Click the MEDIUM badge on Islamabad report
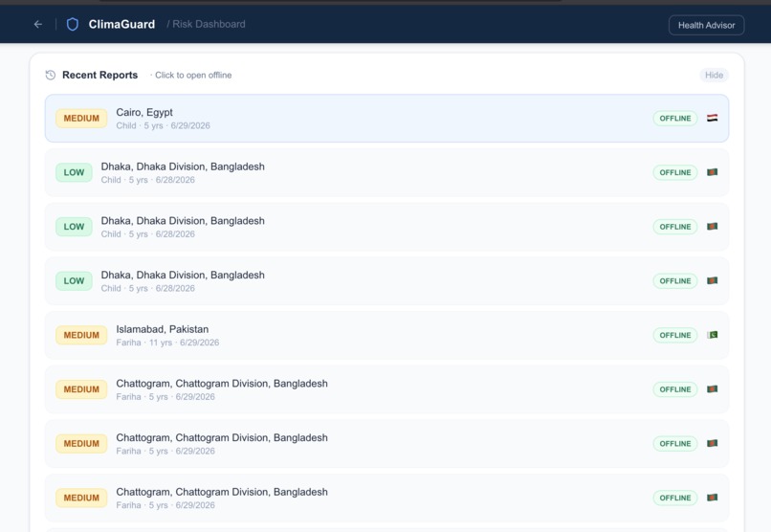Image resolution: width=771 pixels, height=532 pixels. (x=81, y=335)
